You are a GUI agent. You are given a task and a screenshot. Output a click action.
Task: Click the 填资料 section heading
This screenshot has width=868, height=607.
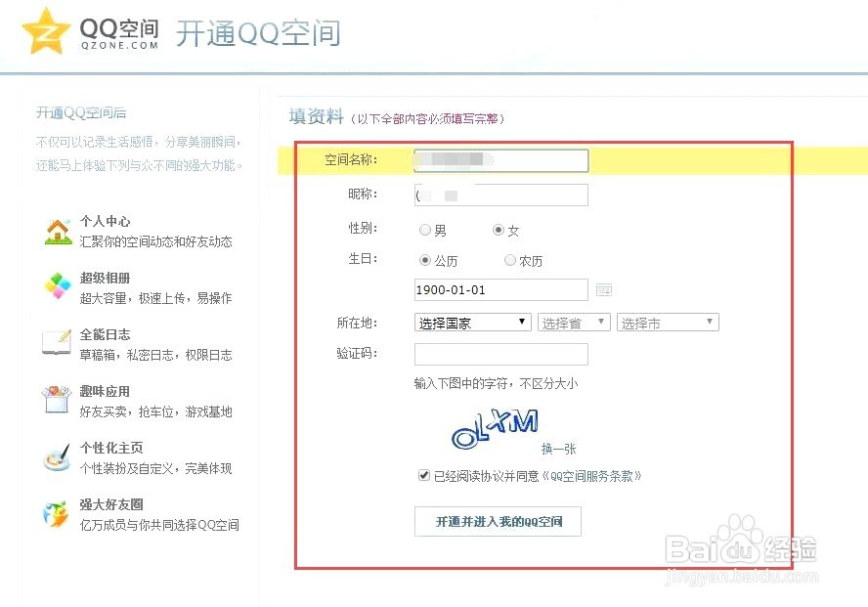pyautogui.click(x=316, y=116)
